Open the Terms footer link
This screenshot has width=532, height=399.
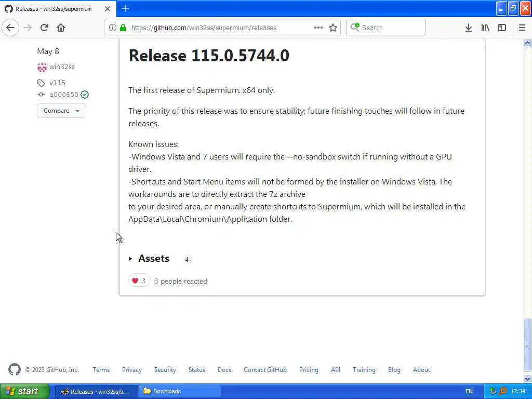pos(101,370)
